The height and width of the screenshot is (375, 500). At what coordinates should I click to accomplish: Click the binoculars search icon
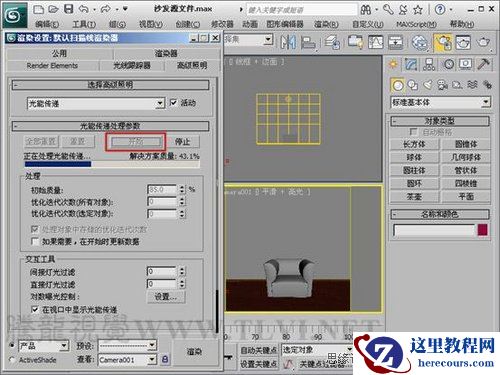[366, 10]
